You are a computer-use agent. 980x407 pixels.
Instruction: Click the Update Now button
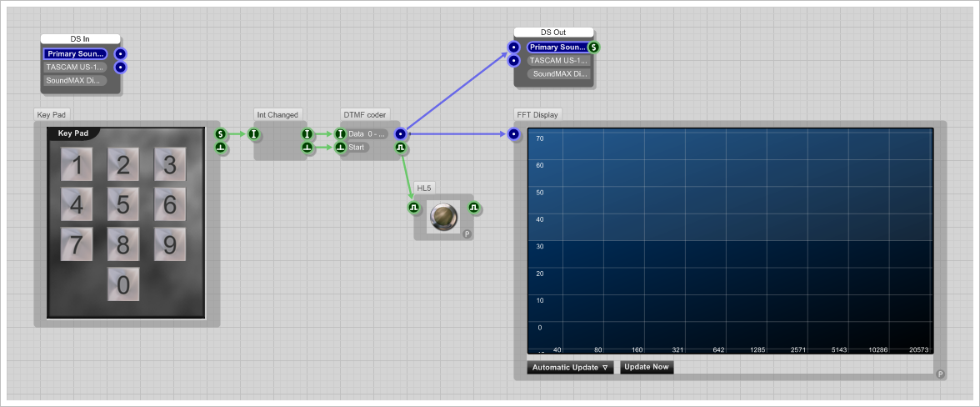coord(647,367)
